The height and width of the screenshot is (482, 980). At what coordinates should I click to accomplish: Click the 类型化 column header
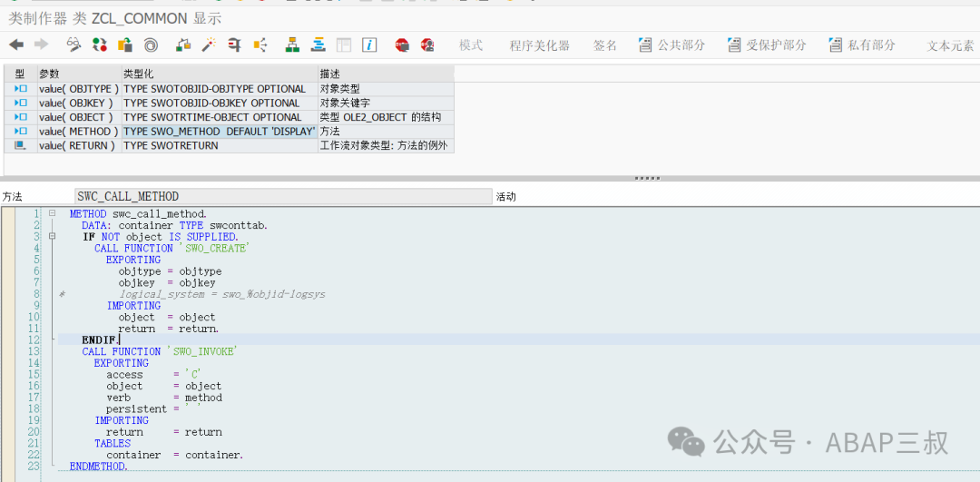220,74
